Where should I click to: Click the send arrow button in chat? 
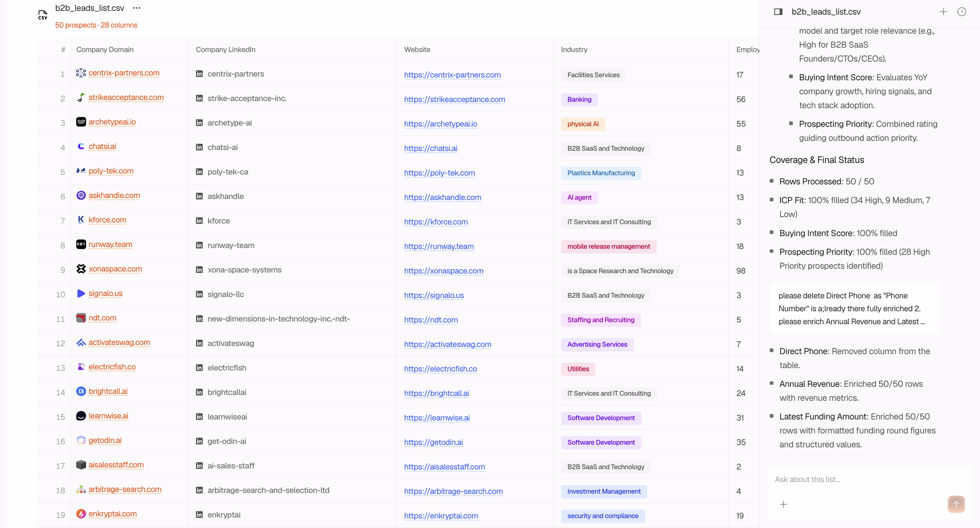[x=956, y=504]
